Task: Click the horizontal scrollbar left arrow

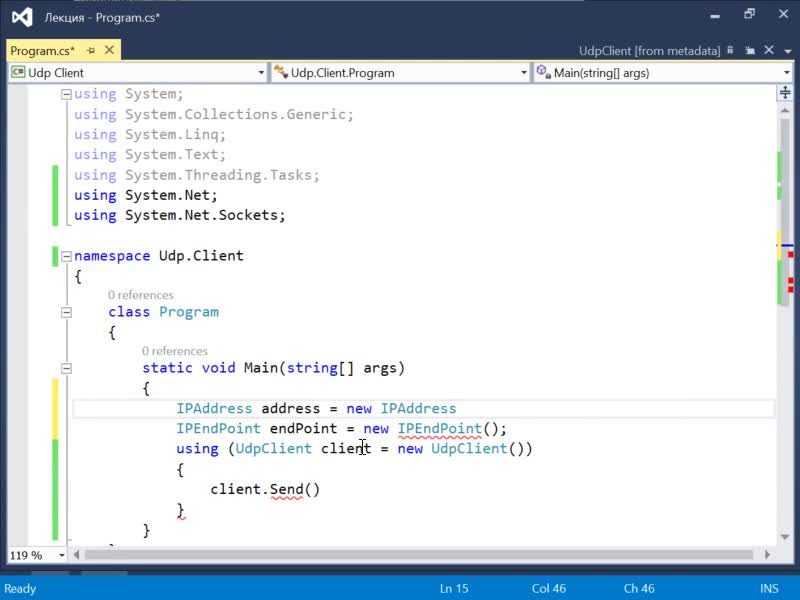Action: 77,555
